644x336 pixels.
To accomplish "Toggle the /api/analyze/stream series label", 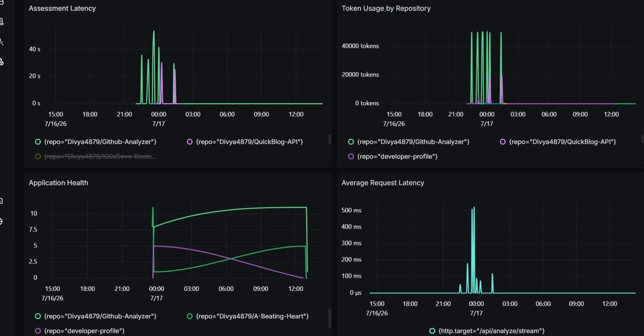I will [x=491, y=331].
